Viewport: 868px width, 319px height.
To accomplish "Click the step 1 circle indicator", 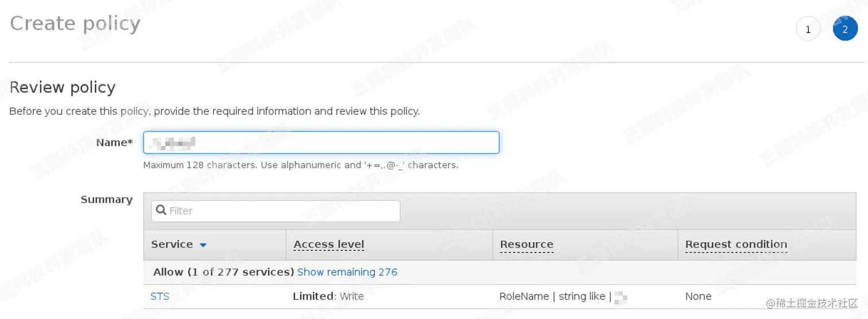I will [x=808, y=29].
